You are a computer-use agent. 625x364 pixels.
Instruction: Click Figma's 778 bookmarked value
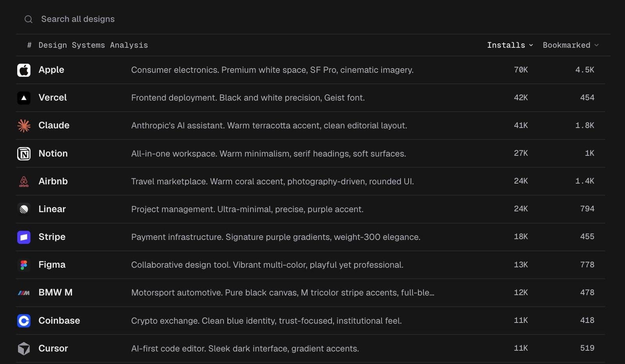coord(587,265)
